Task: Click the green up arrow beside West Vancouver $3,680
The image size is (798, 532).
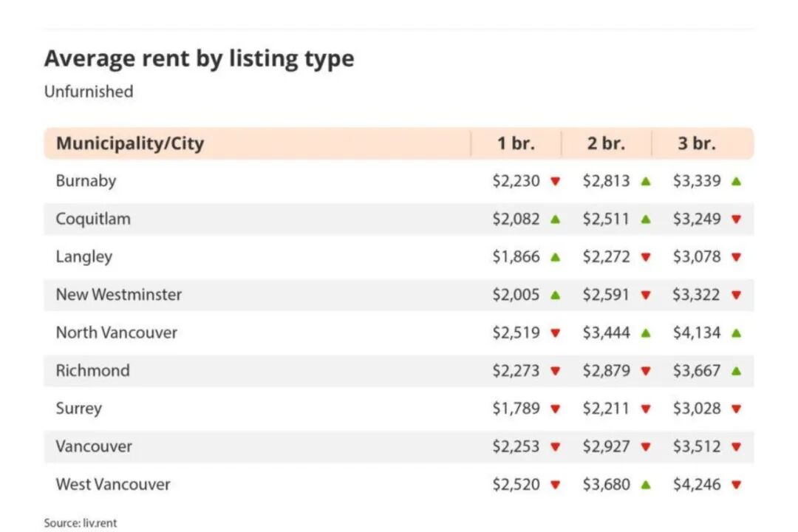Action: click(646, 485)
